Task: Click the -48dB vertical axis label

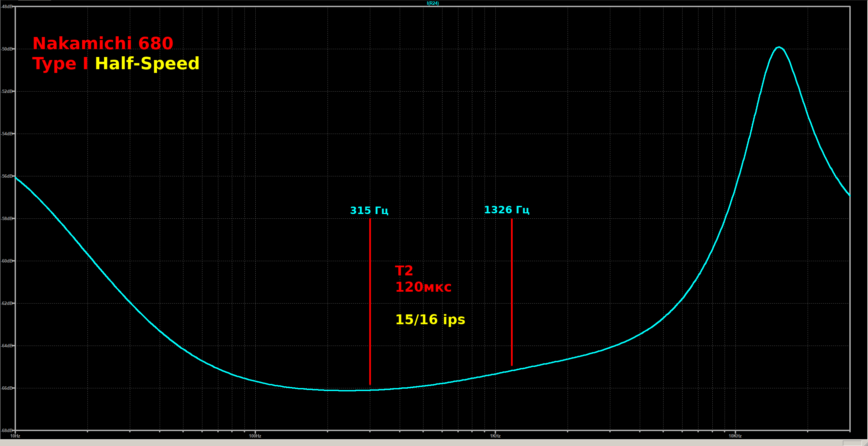Action: point(7,6)
